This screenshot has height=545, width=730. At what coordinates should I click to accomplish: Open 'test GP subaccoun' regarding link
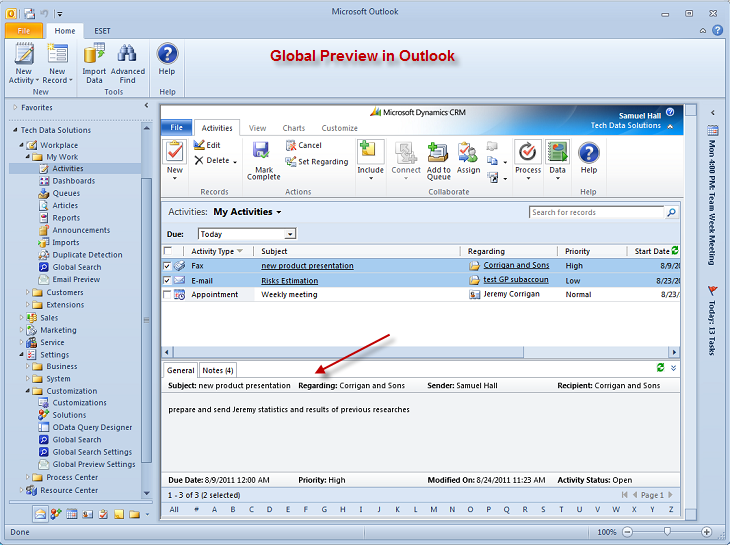tap(516, 280)
